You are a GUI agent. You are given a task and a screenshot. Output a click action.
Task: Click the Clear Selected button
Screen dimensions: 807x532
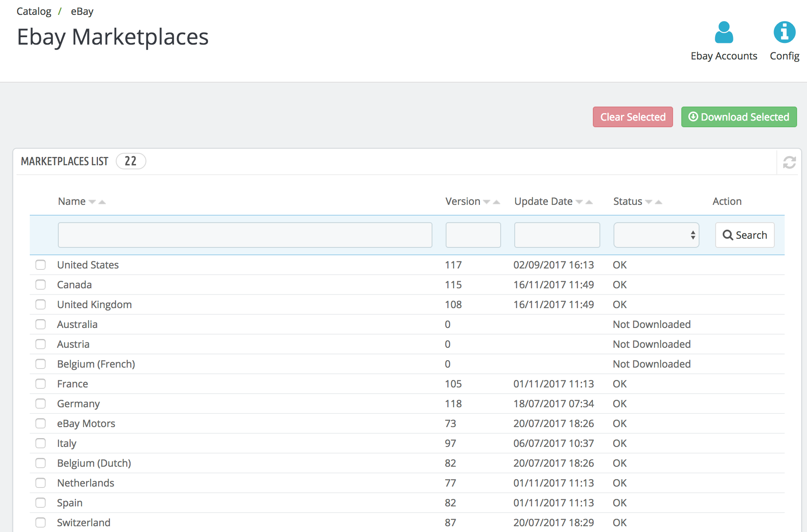coord(633,117)
